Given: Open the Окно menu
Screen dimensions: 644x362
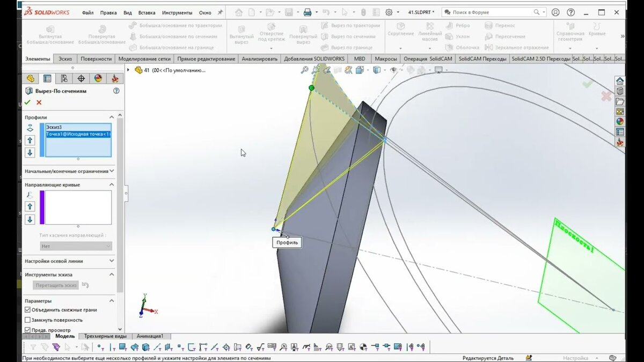Looking at the screenshot, I should tap(205, 12).
